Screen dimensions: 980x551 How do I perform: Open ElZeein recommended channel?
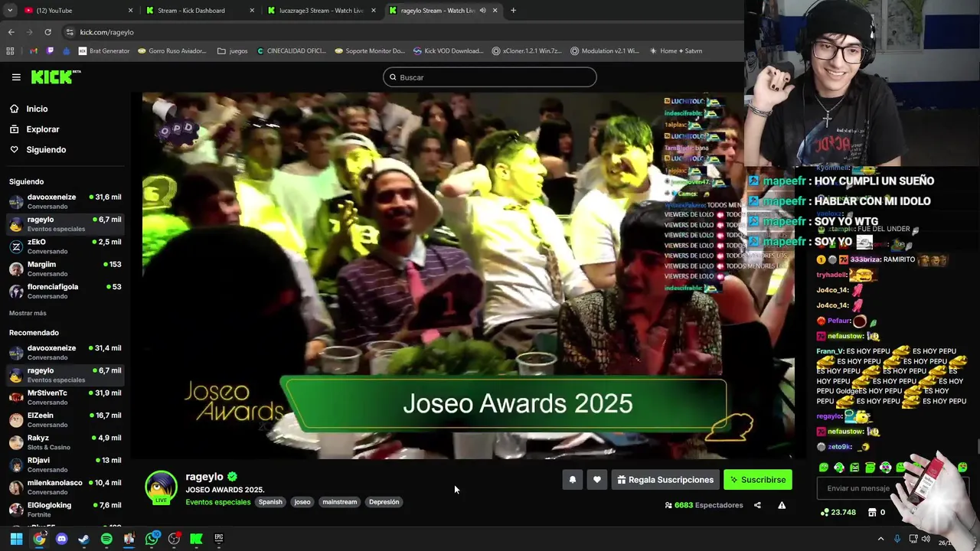point(65,419)
